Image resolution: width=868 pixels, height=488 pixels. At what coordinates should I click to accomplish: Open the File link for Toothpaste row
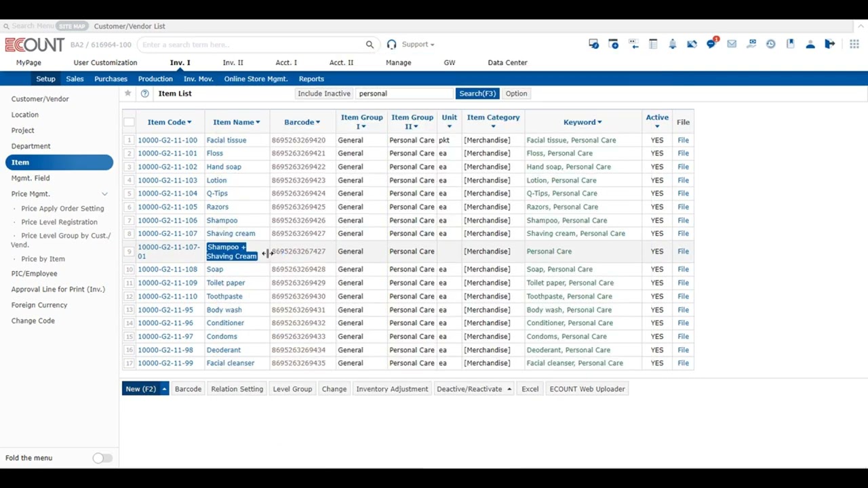(x=683, y=296)
